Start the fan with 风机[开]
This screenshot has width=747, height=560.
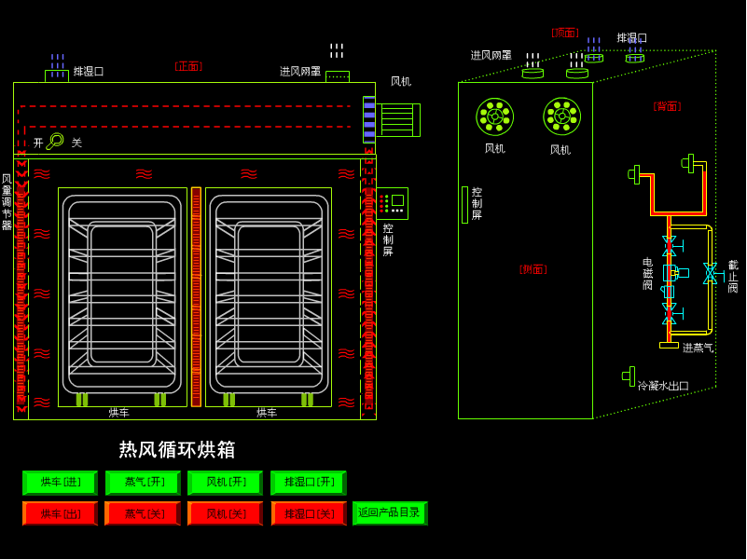pyautogui.click(x=225, y=483)
